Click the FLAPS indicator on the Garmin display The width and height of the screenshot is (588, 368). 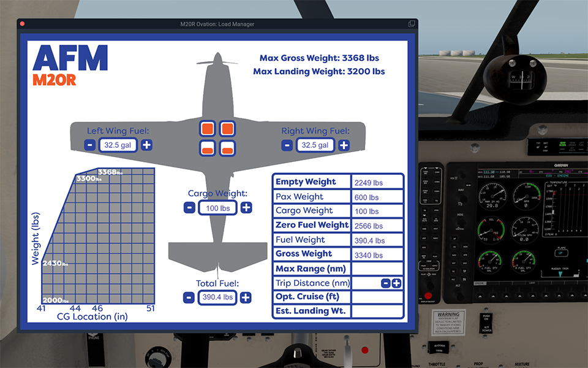(x=561, y=251)
